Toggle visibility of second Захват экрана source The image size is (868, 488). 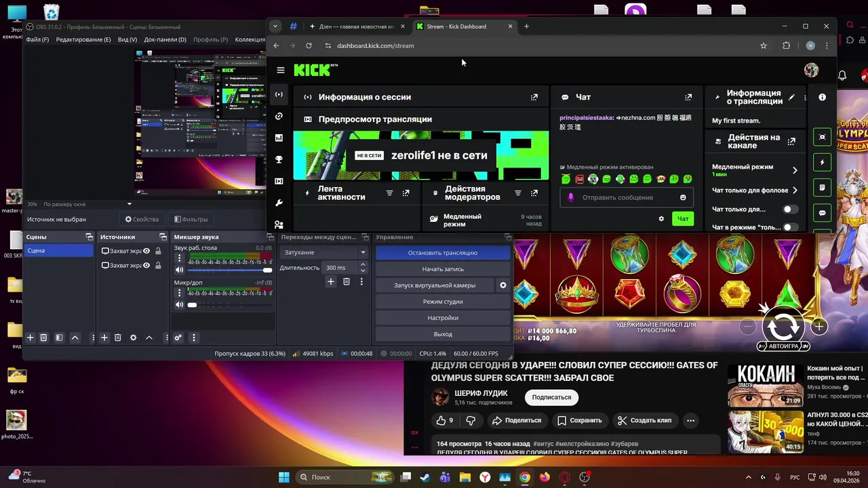point(146,266)
